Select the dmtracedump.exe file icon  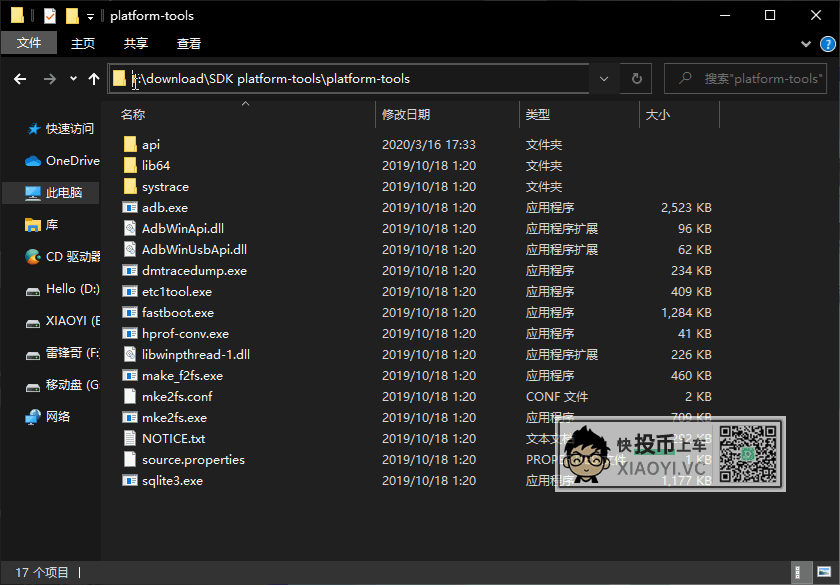pyautogui.click(x=130, y=270)
